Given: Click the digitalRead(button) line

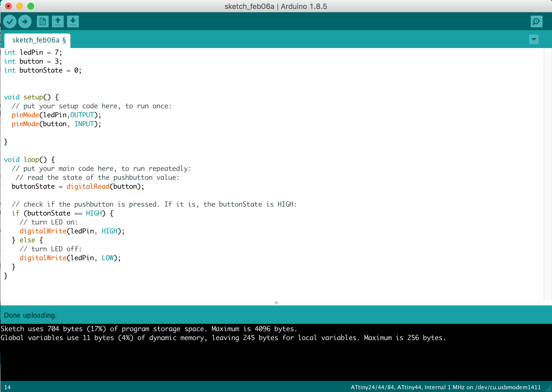Looking at the screenshot, I should tap(78, 187).
